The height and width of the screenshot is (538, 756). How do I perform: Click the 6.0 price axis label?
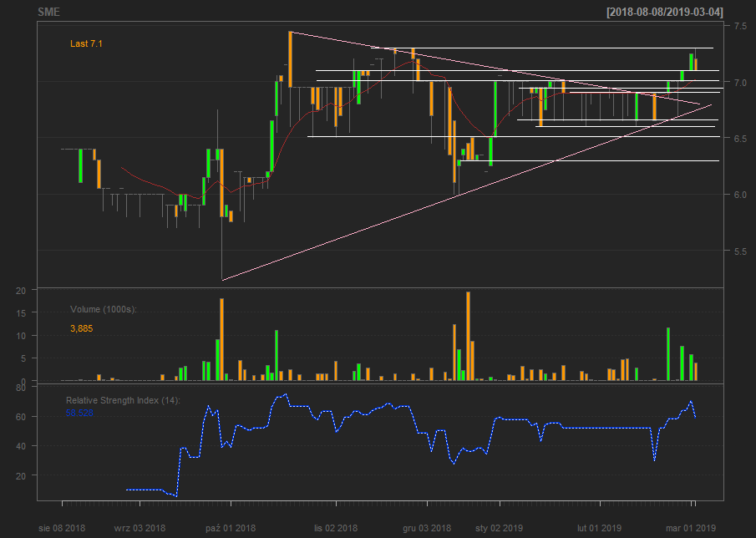[740, 195]
